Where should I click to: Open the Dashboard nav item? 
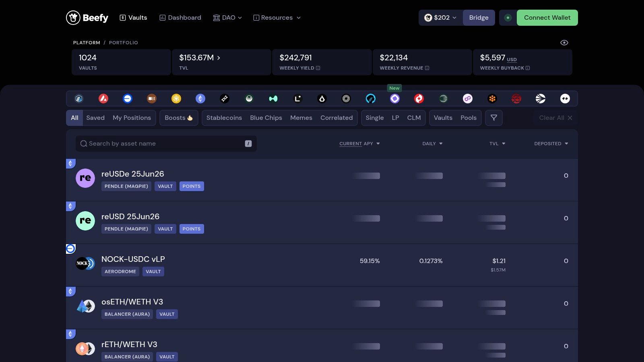(x=180, y=18)
